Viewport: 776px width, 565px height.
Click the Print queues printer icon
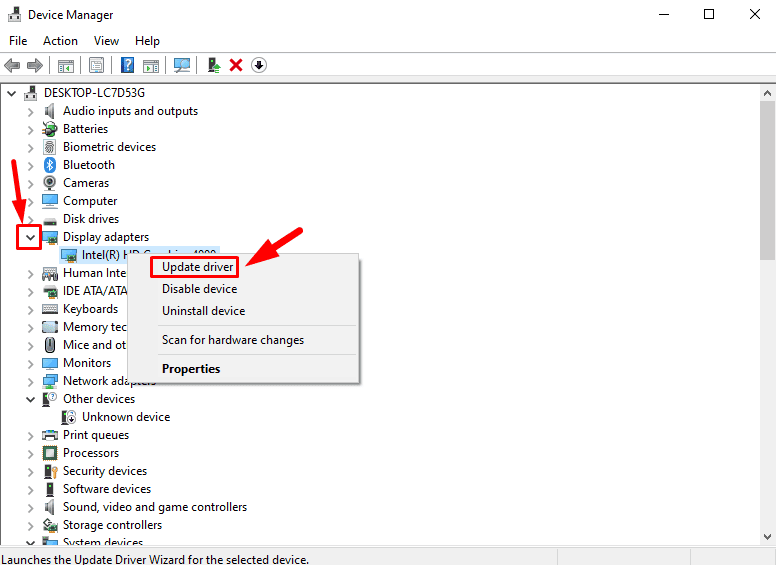point(50,435)
